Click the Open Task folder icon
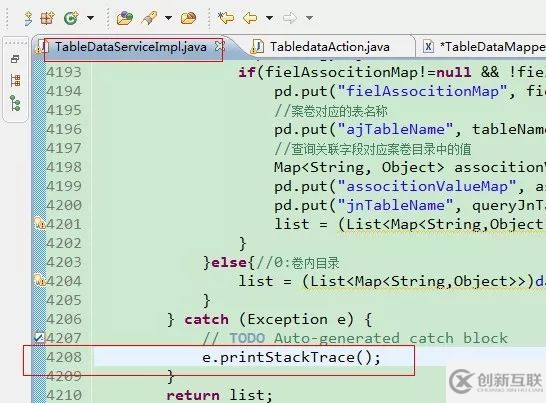Viewport: 546px width, 403px height. tap(188, 18)
